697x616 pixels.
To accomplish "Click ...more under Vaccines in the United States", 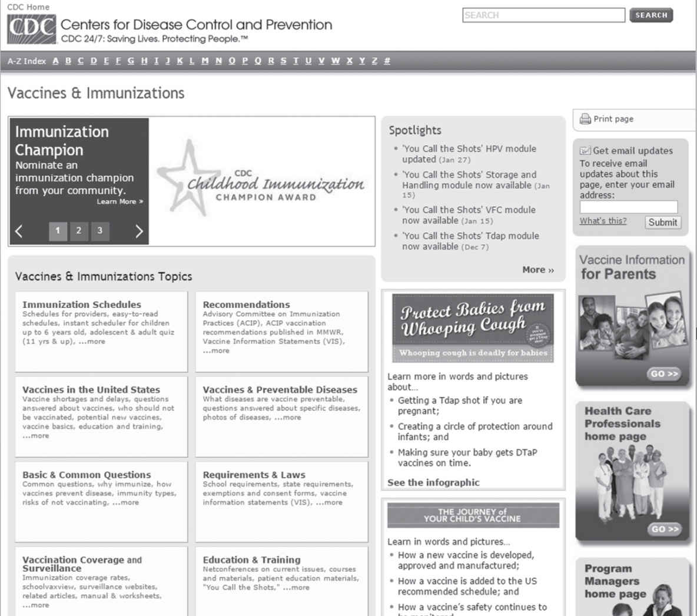I will coord(35,435).
